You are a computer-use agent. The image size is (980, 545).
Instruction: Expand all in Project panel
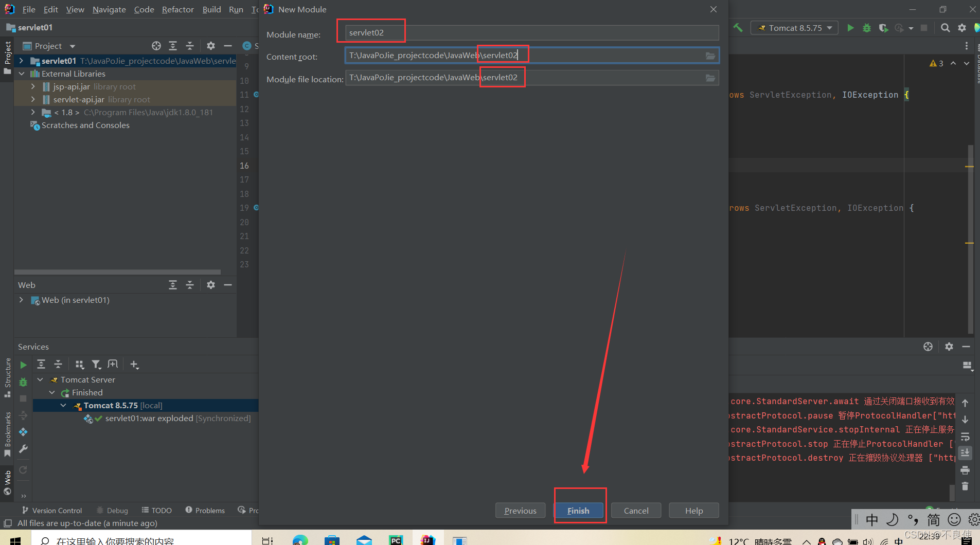(x=173, y=46)
